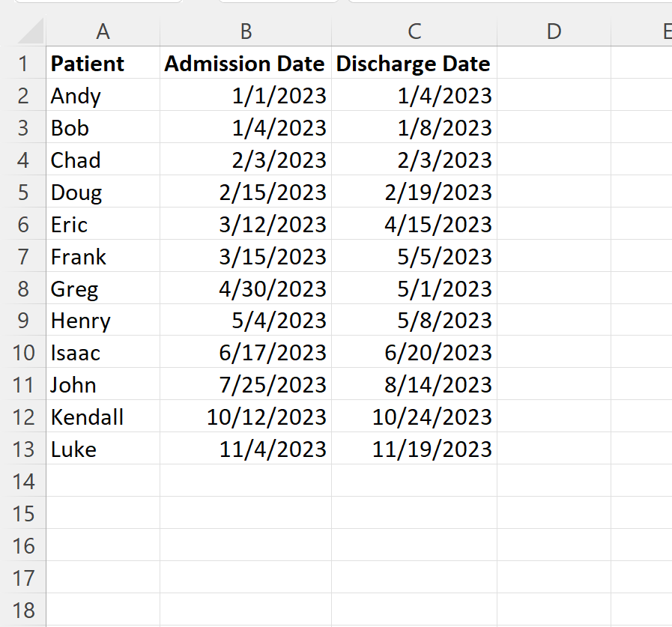Image resolution: width=672 pixels, height=627 pixels.
Task: Select the cell containing Andy
Action: tap(103, 95)
